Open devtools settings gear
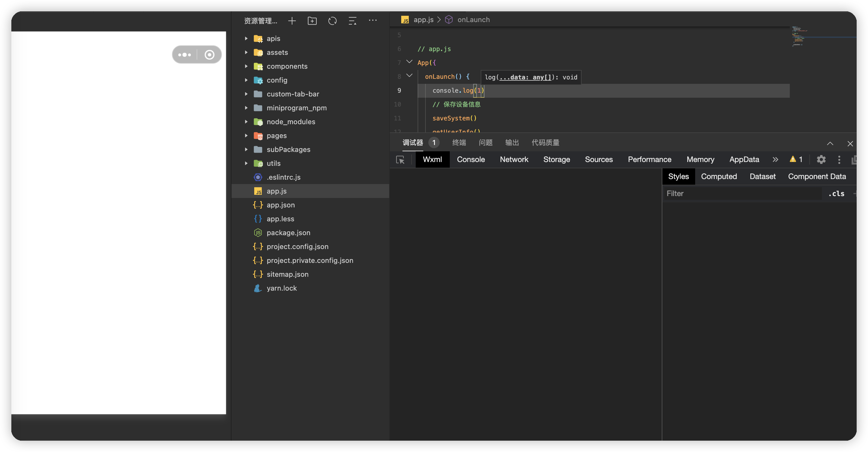The image size is (868, 452). 821,159
